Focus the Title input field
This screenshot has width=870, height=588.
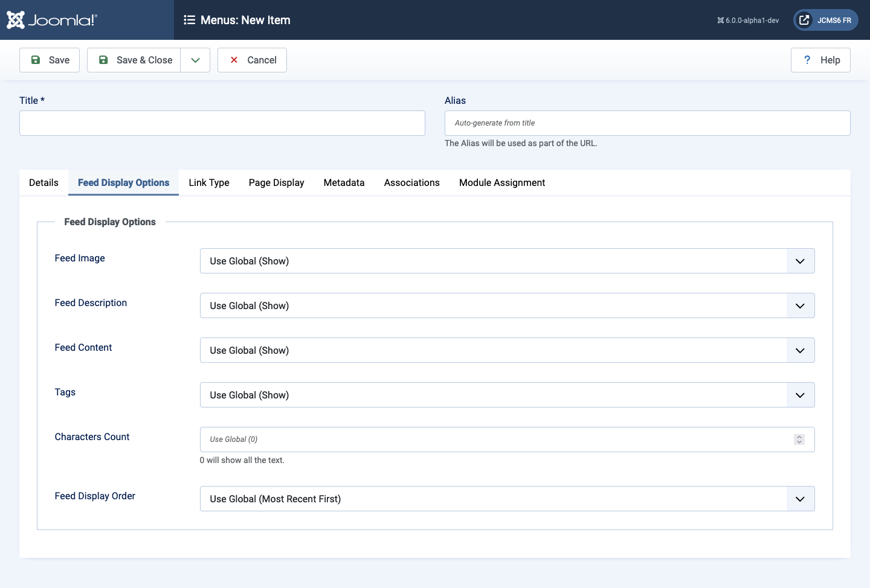[x=222, y=123]
